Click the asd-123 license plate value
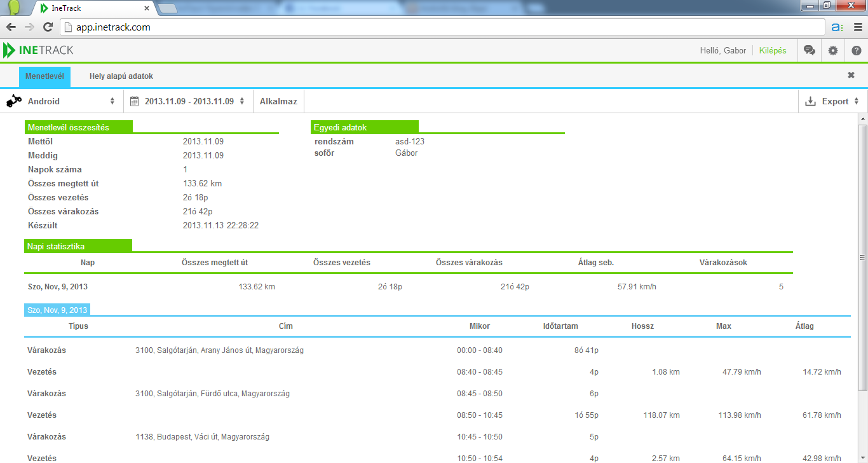868x463 pixels. pyautogui.click(x=410, y=142)
